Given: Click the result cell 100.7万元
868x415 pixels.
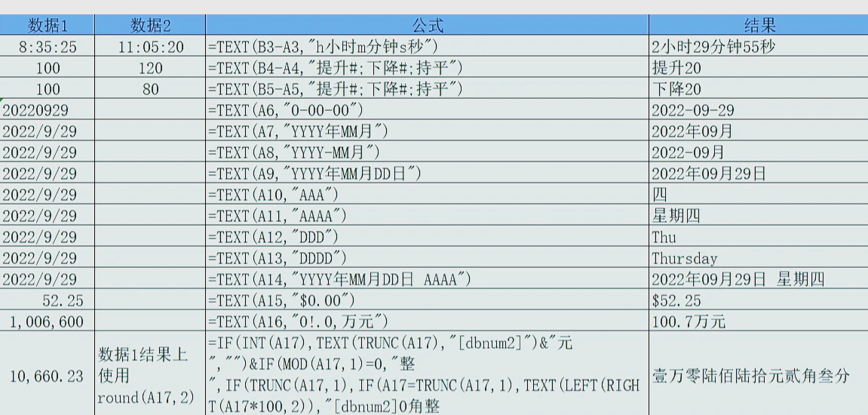Looking at the screenshot, I should 757,321.
